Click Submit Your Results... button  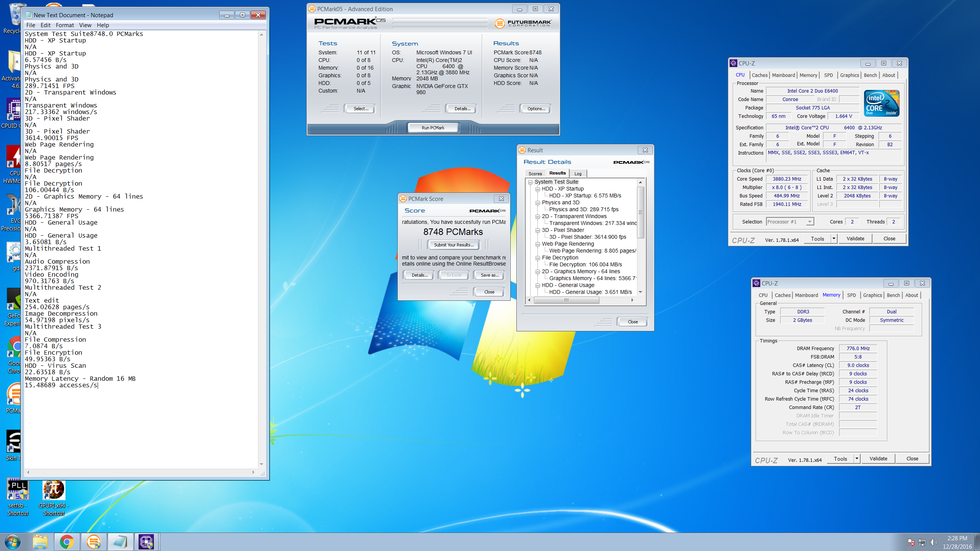pos(454,245)
